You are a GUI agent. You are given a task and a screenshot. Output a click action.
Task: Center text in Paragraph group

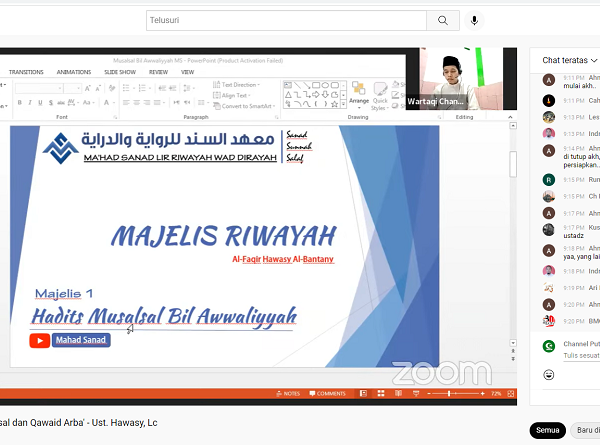(x=136, y=103)
